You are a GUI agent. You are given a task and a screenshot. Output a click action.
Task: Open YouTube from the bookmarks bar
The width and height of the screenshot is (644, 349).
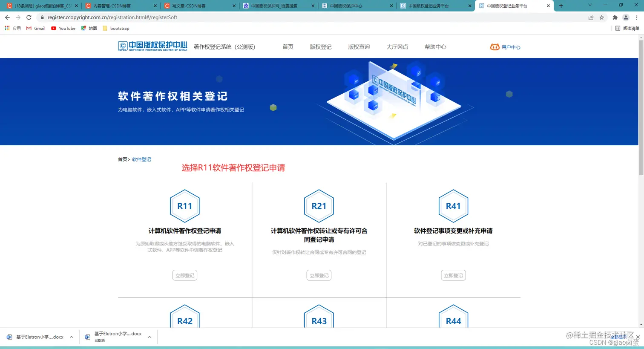pos(63,28)
